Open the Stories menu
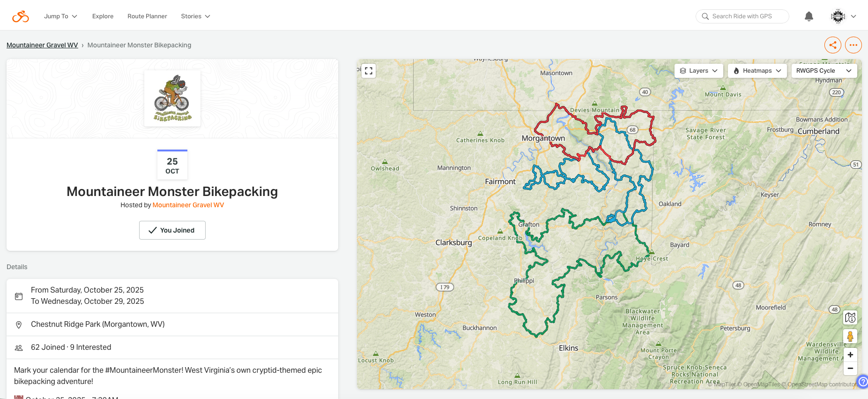868x399 pixels. (195, 16)
